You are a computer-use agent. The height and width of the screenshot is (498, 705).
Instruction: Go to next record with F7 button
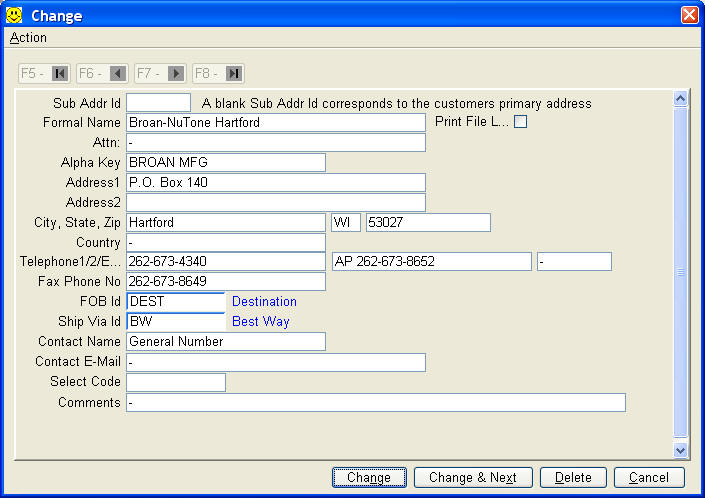(161, 73)
